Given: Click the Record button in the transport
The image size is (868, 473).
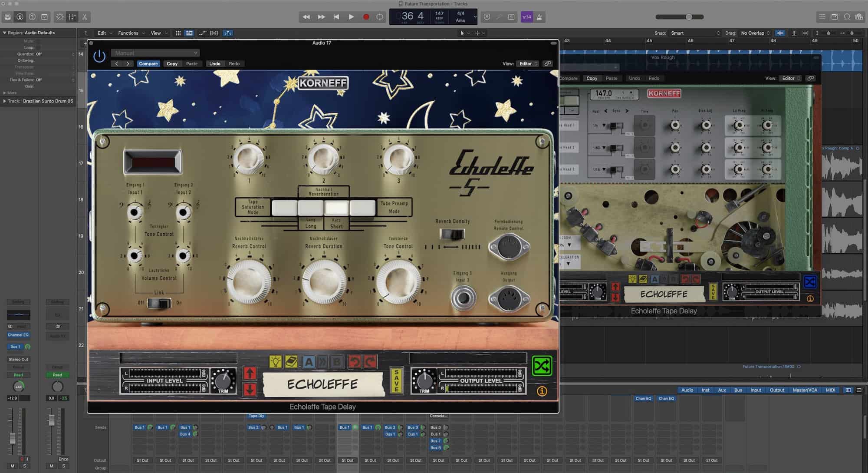Looking at the screenshot, I should pyautogui.click(x=366, y=17).
